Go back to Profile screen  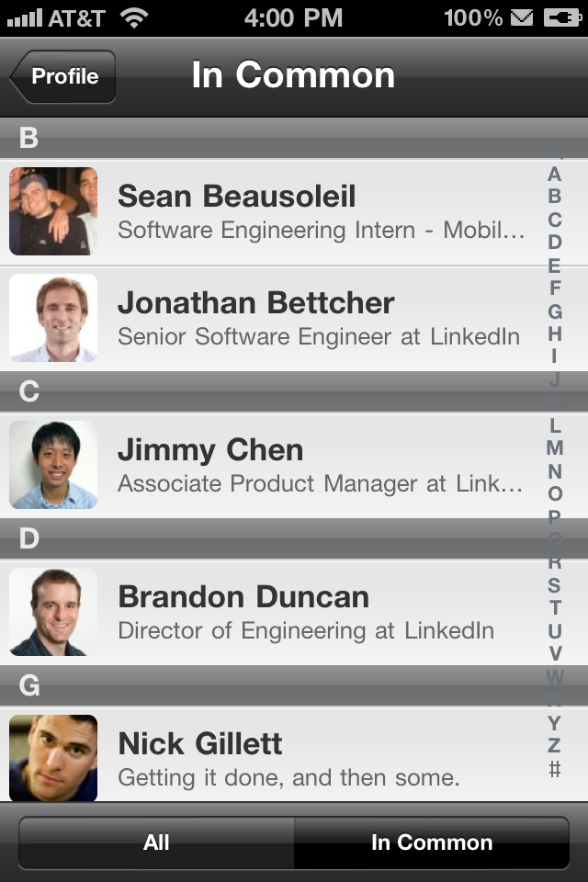pyautogui.click(x=62, y=76)
